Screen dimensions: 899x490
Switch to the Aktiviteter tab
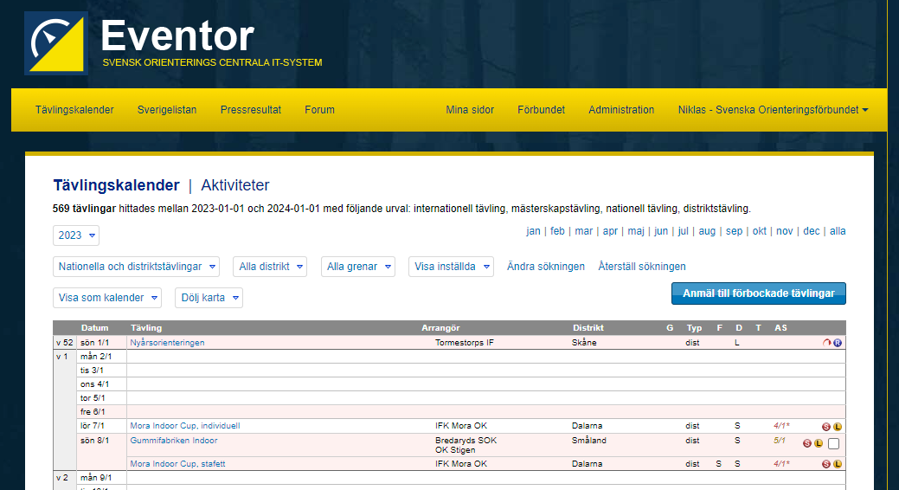point(235,185)
